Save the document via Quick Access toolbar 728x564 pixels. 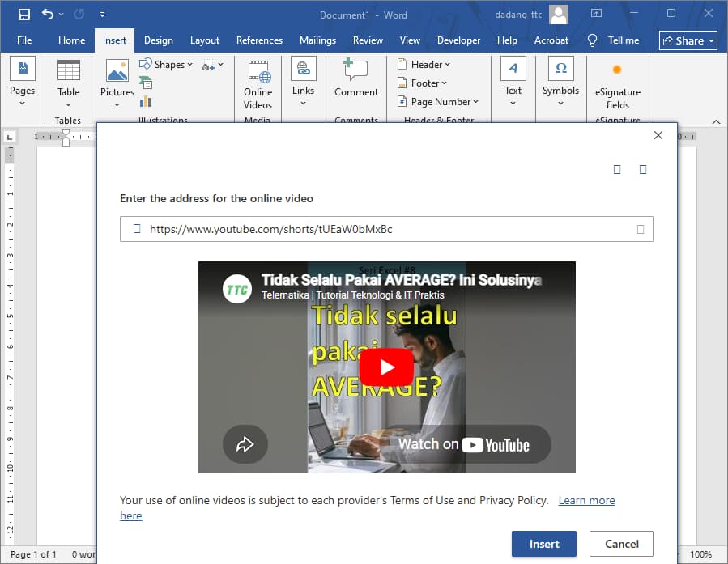[x=23, y=14]
